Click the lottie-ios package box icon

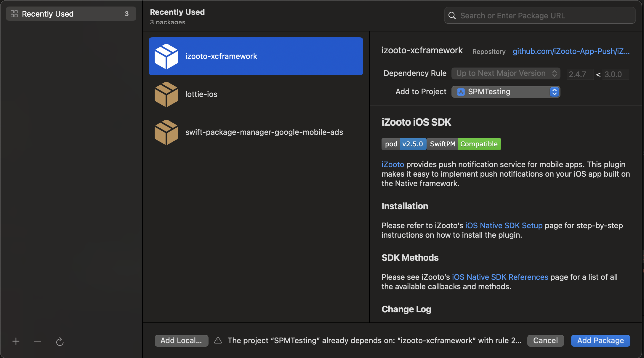coord(166,94)
